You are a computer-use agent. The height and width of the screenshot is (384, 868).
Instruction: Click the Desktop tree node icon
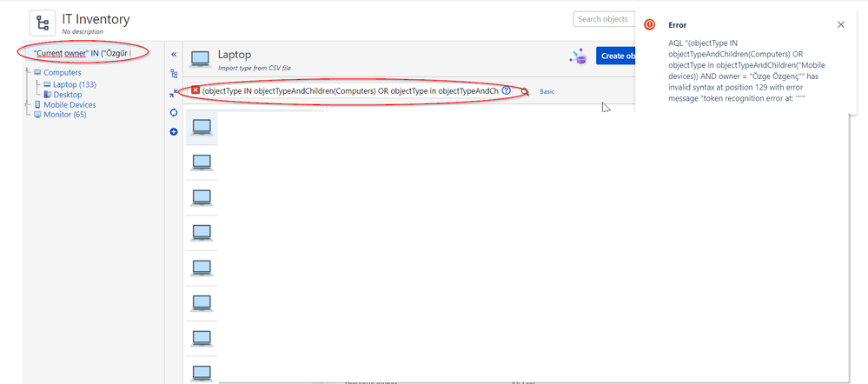click(48, 95)
